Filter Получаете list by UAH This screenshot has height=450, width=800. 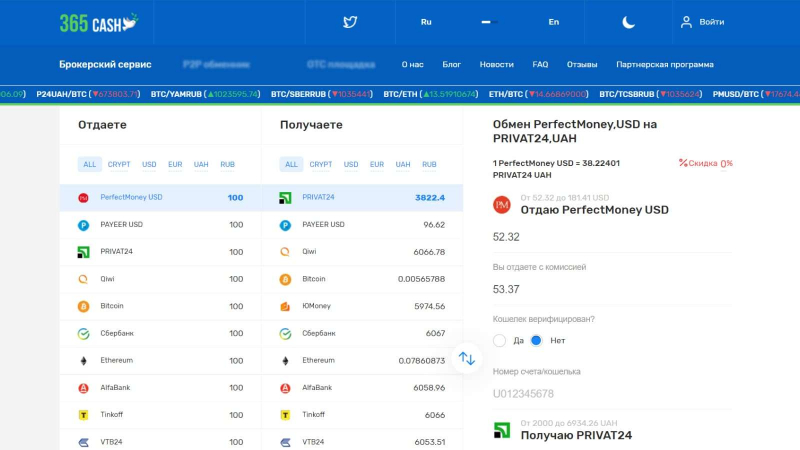[403, 164]
